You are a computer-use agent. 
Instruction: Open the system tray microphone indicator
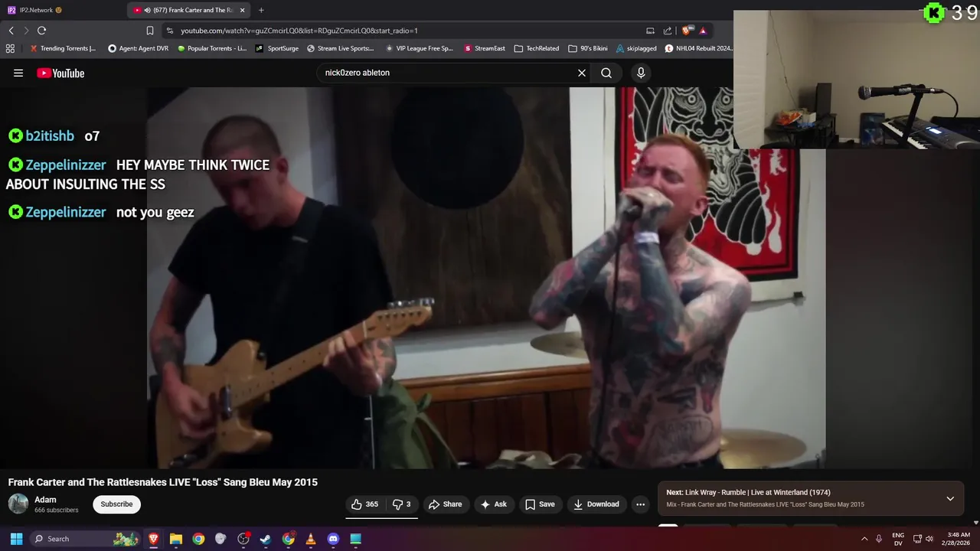click(x=879, y=539)
